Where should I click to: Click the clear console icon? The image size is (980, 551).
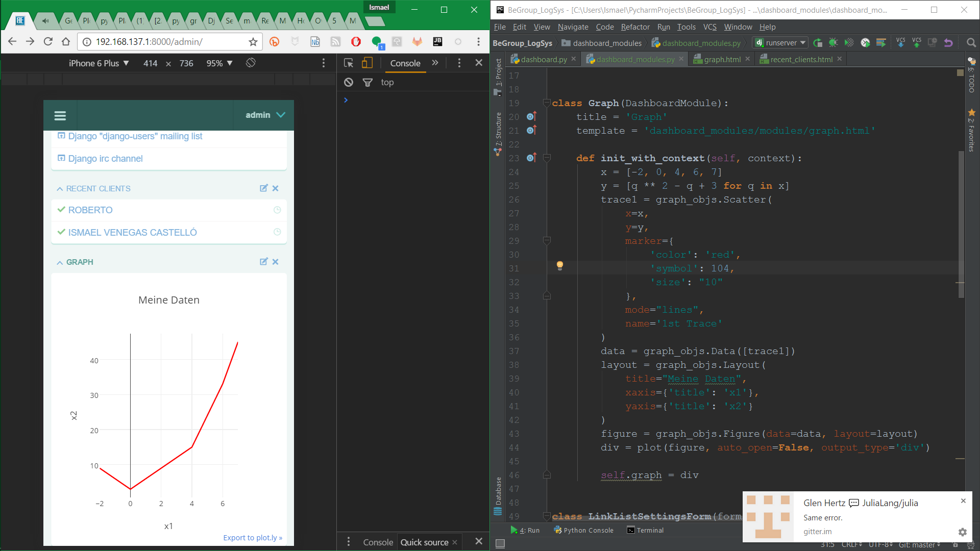point(349,82)
